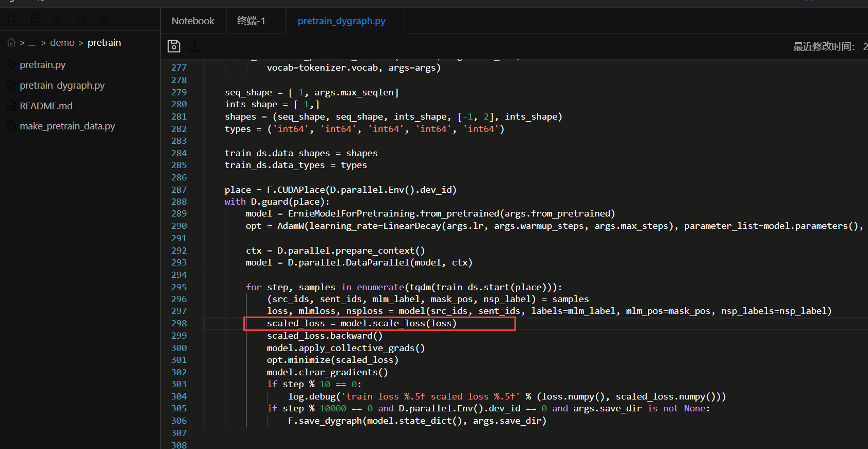Click the 'model.clear_gradients()' code line
868x449 pixels.
click(327, 372)
